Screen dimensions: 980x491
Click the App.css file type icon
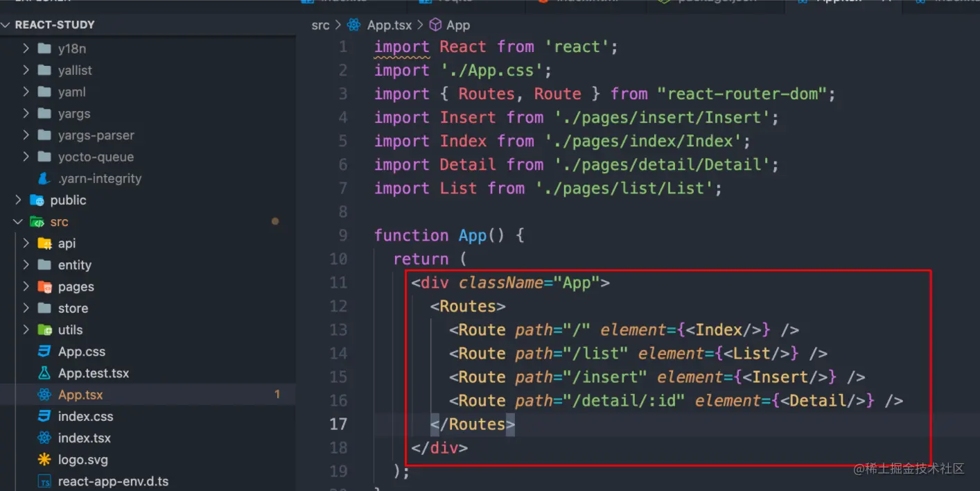[44, 352]
